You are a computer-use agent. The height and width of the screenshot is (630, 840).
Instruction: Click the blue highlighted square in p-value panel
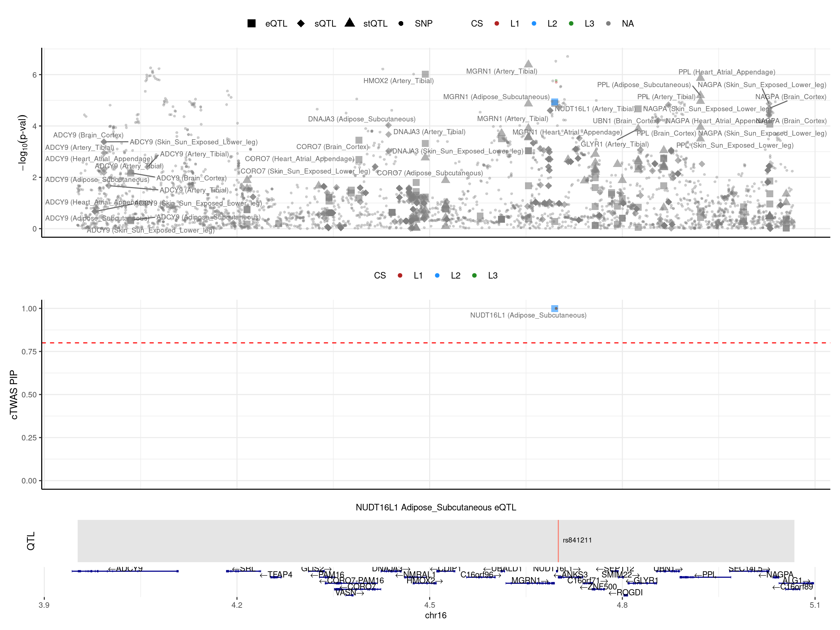coord(555,102)
